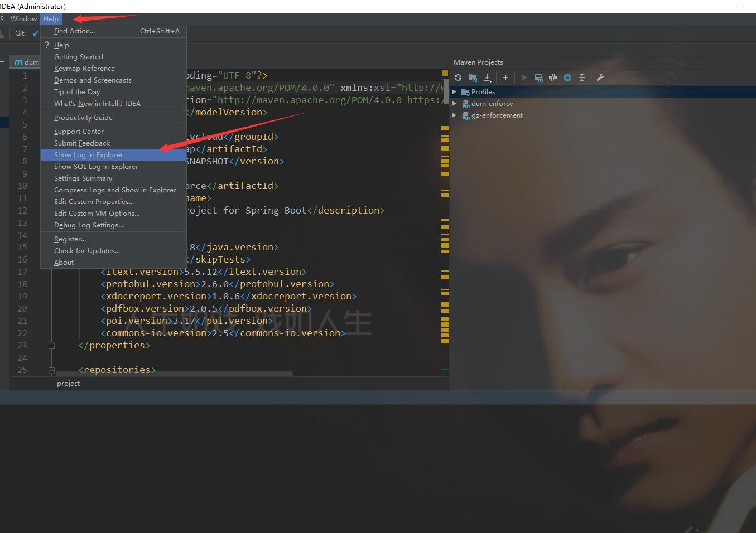The height and width of the screenshot is (533, 756).
Task: Expand the Profiles node in Maven panel
Action: 455,91
